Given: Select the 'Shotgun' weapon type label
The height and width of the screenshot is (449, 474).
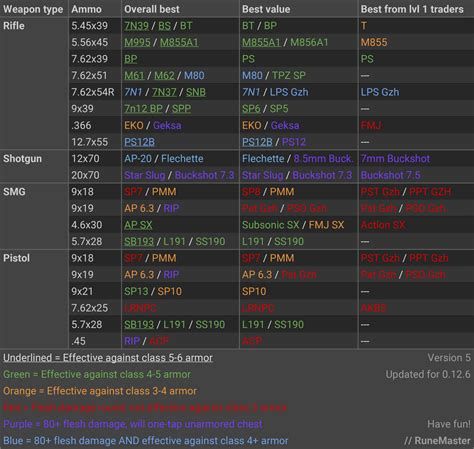Looking at the screenshot, I should 22,158.
